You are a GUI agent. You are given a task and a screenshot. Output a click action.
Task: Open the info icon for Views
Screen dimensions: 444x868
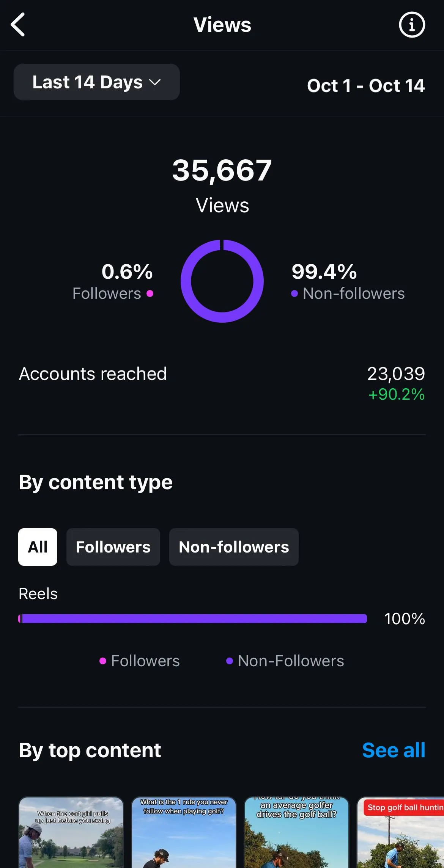point(412,25)
